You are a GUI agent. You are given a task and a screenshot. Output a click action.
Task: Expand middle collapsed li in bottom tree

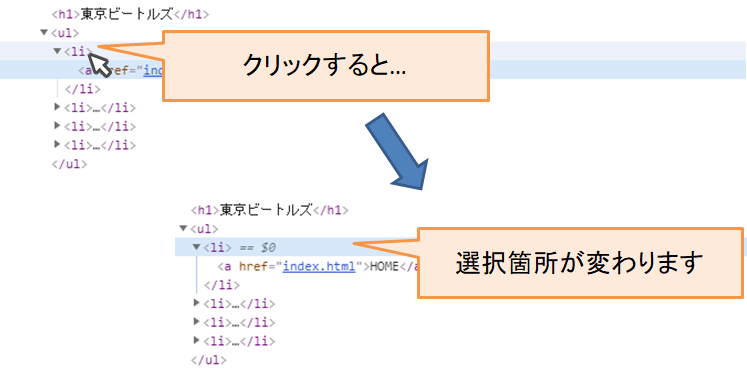click(x=197, y=321)
